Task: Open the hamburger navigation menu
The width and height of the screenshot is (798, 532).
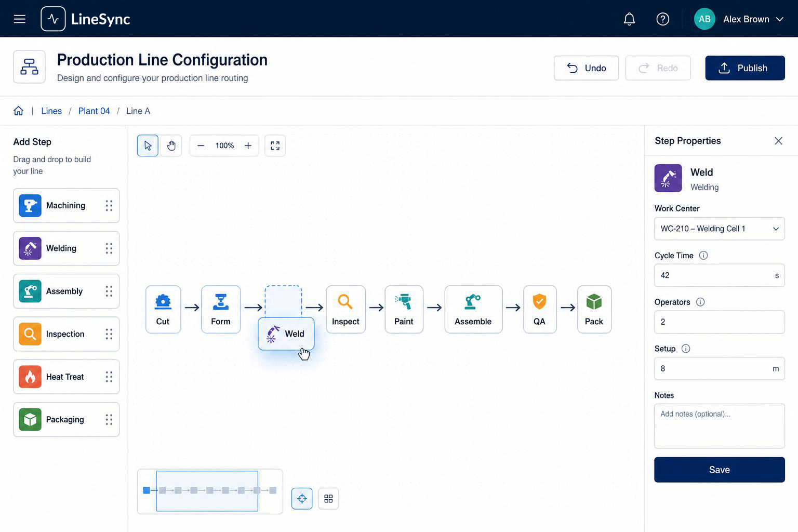Action: tap(20, 19)
